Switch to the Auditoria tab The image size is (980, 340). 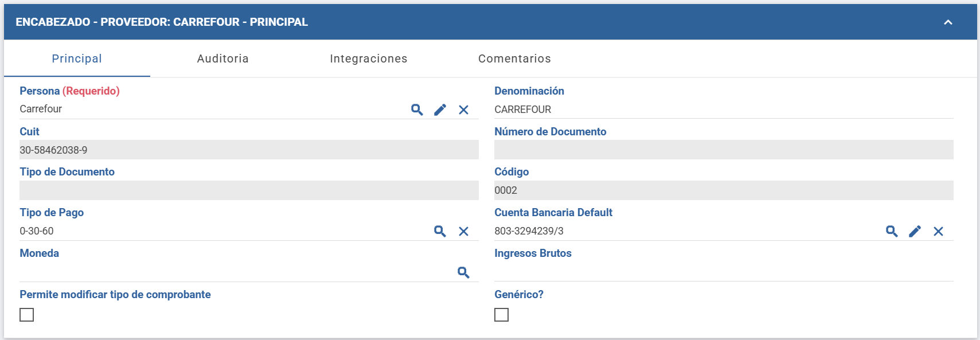[x=222, y=58]
